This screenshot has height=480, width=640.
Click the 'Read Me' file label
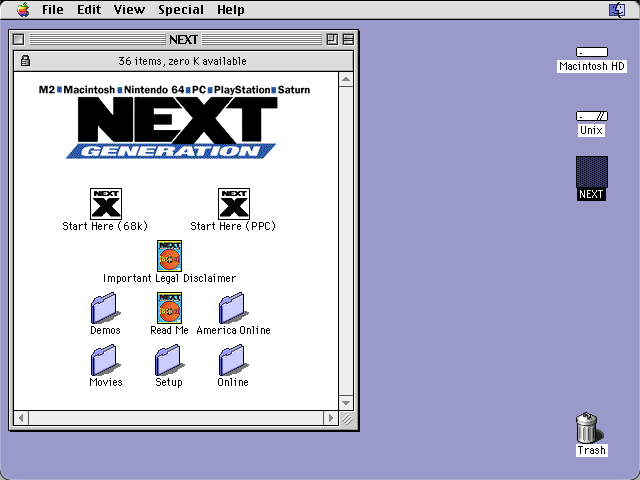pyautogui.click(x=169, y=330)
